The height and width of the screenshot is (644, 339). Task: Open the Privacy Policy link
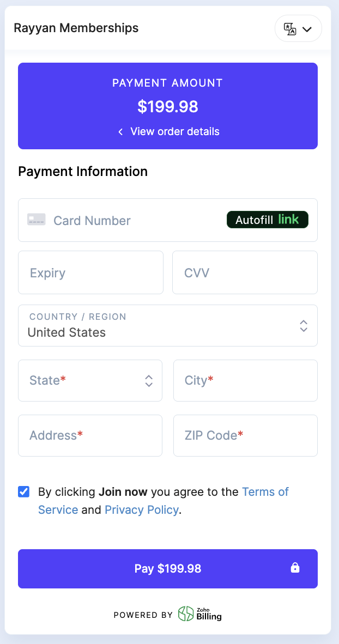coord(142,510)
